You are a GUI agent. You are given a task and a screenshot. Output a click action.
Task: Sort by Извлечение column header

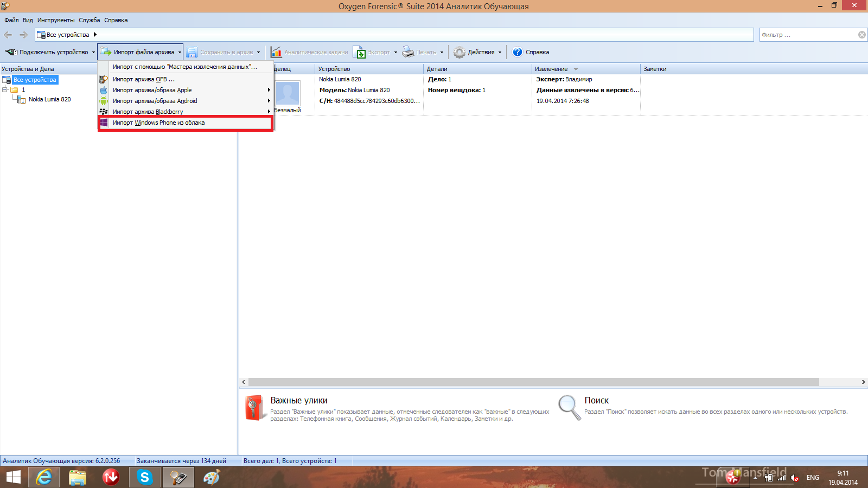tap(586, 69)
